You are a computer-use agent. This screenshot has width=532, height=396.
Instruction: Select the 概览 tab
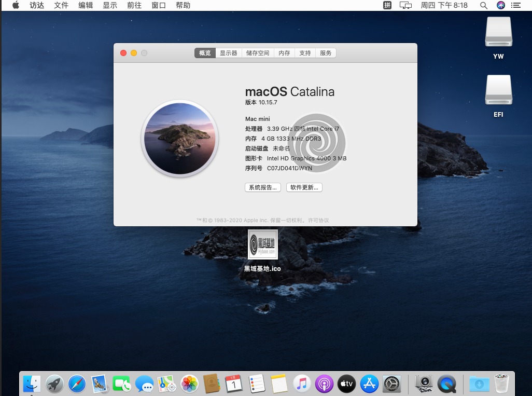tap(205, 53)
